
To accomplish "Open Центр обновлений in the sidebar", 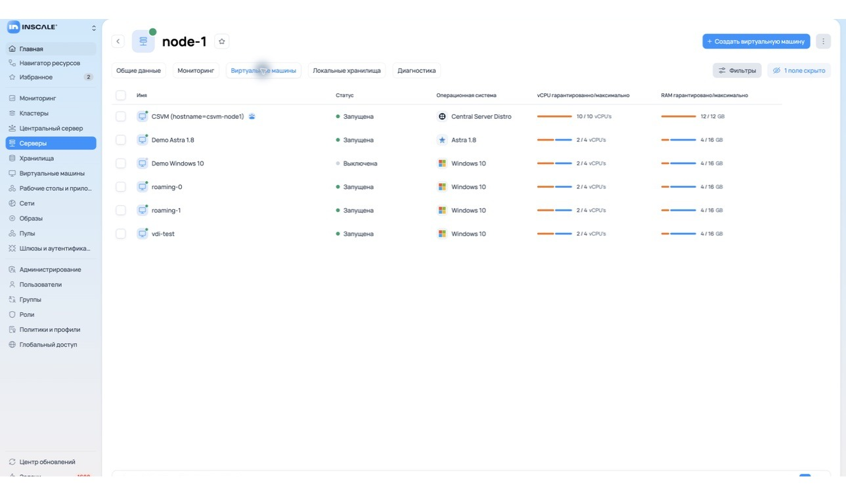I will (x=51, y=462).
